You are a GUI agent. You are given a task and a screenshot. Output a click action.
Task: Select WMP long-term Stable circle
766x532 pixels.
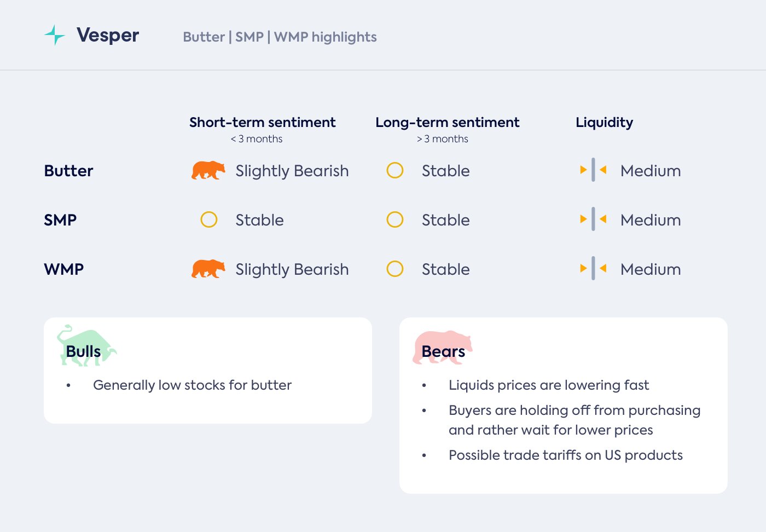coord(395,269)
